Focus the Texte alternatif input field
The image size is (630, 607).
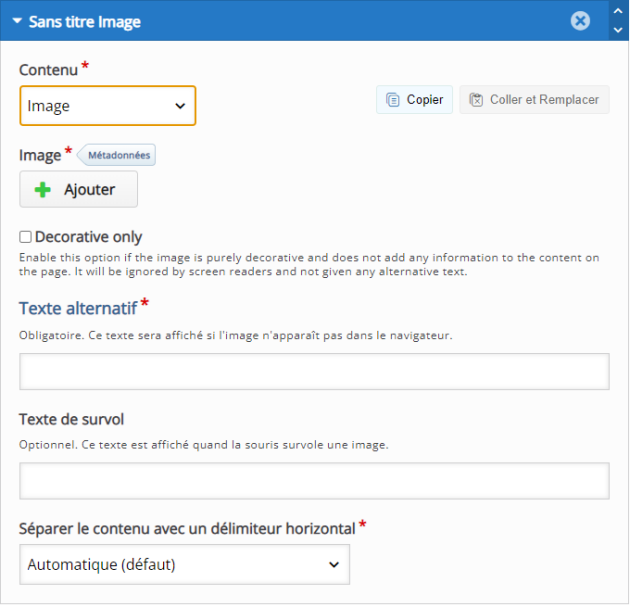point(314,372)
